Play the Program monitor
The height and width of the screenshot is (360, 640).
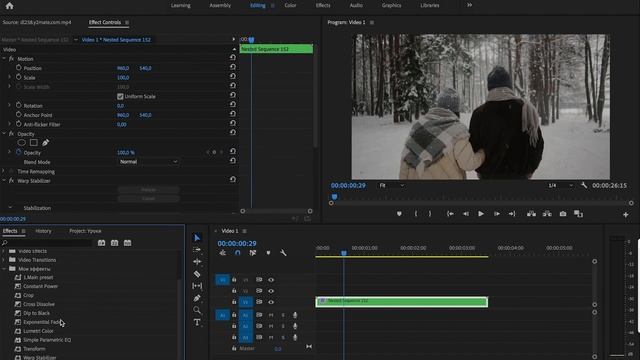pos(481,214)
